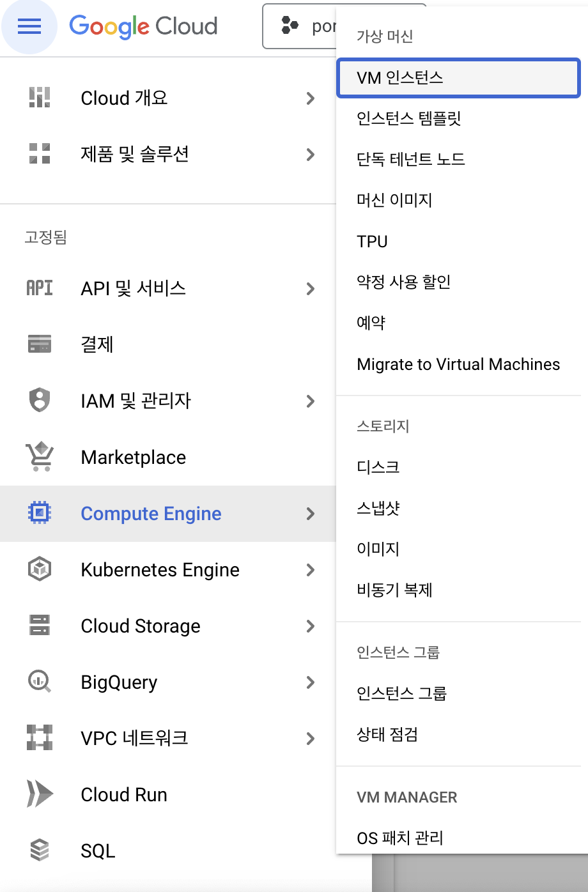Open API 및 서비스 menu item
This screenshot has width=588, height=892.
click(167, 289)
